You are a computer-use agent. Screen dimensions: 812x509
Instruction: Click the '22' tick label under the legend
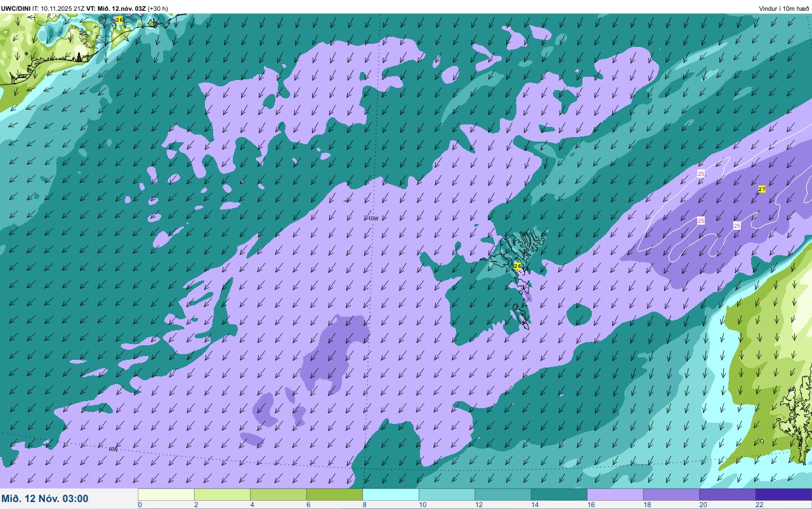[759, 505]
